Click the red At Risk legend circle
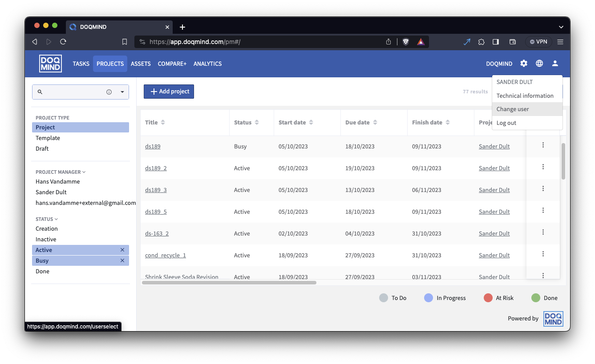 pos(488,298)
